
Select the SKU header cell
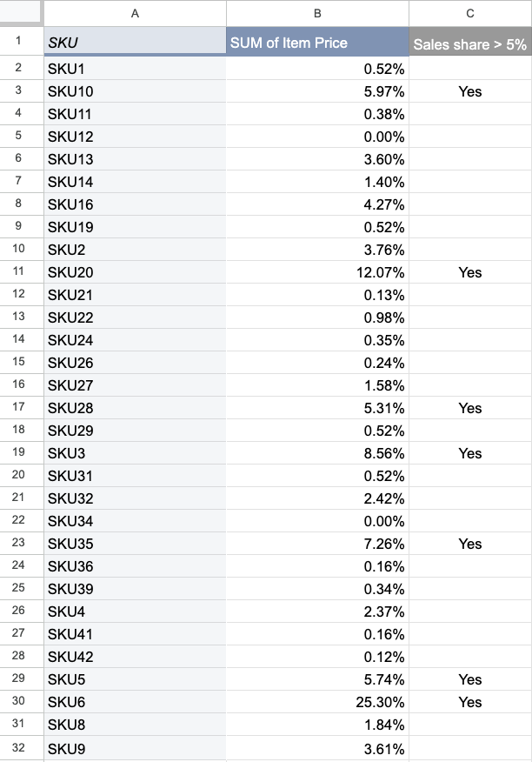pyautogui.click(x=135, y=42)
